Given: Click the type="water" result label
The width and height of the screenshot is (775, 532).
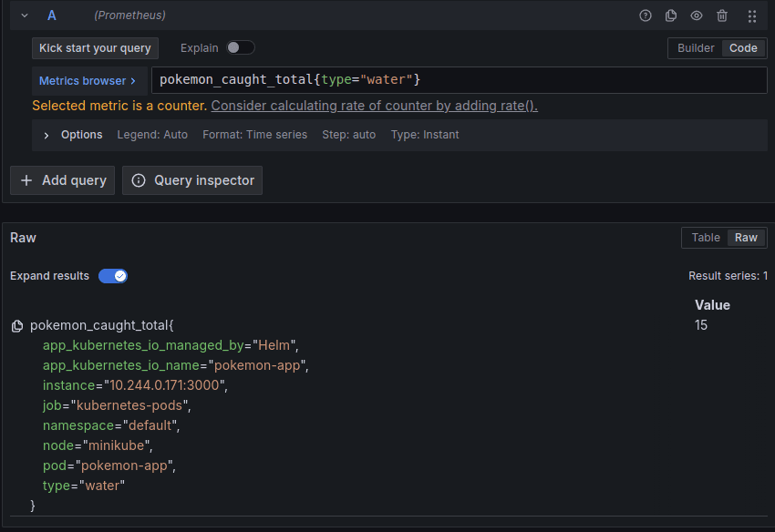Looking at the screenshot, I should point(84,486).
